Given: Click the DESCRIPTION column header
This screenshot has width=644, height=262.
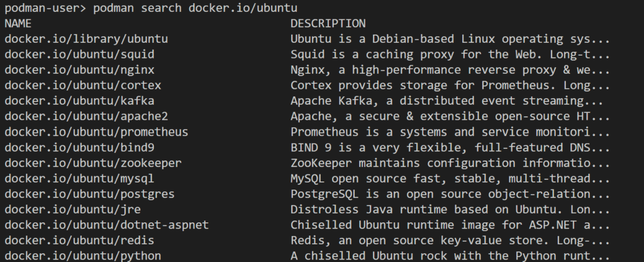Looking at the screenshot, I should pyautogui.click(x=328, y=23).
